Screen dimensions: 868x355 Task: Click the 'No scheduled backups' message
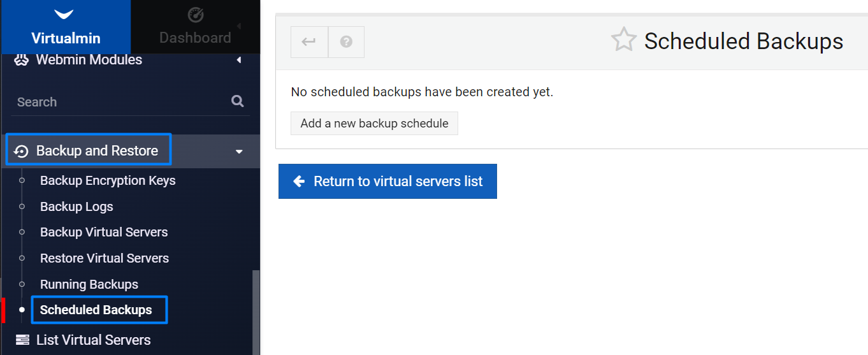(422, 92)
